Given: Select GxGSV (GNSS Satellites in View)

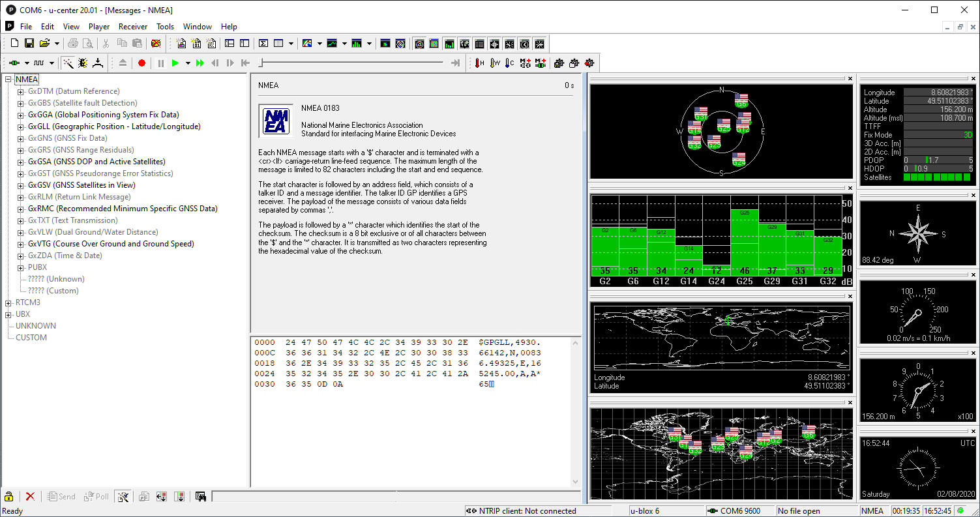Looking at the screenshot, I should (x=82, y=185).
